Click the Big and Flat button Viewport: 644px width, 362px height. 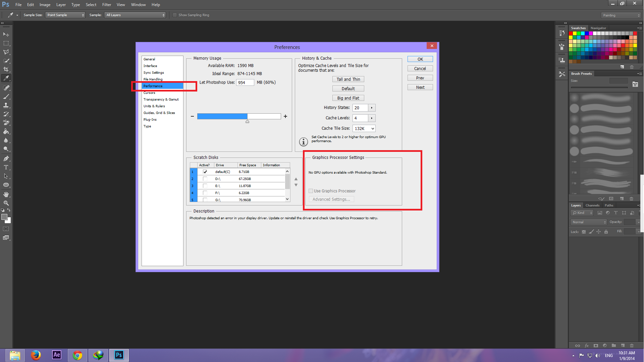pyautogui.click(x=348, y=98)
